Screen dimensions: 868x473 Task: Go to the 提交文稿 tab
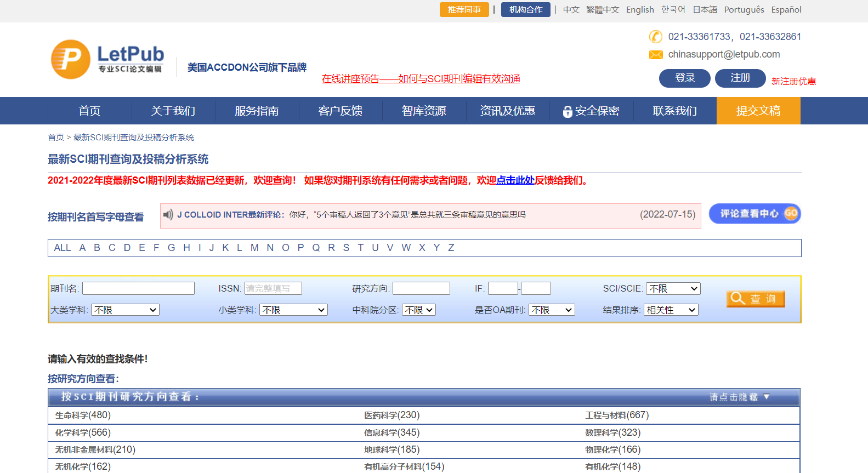tap(758, 111)
